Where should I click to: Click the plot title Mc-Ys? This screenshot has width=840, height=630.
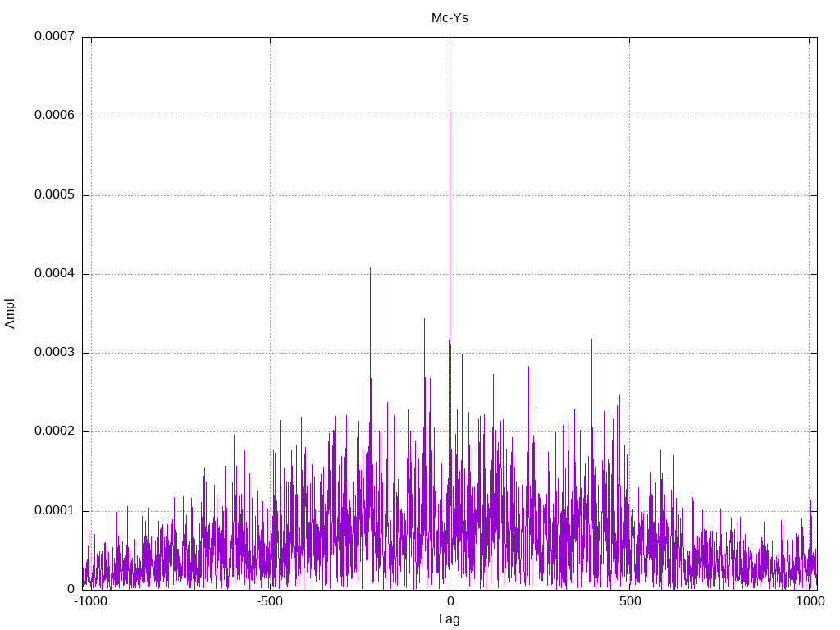click(x=450, y=18)
